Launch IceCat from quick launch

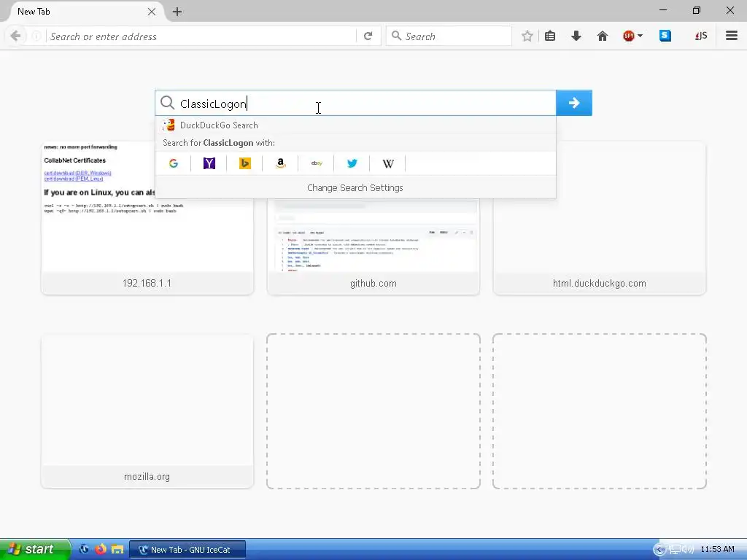(x=85, y=549)
